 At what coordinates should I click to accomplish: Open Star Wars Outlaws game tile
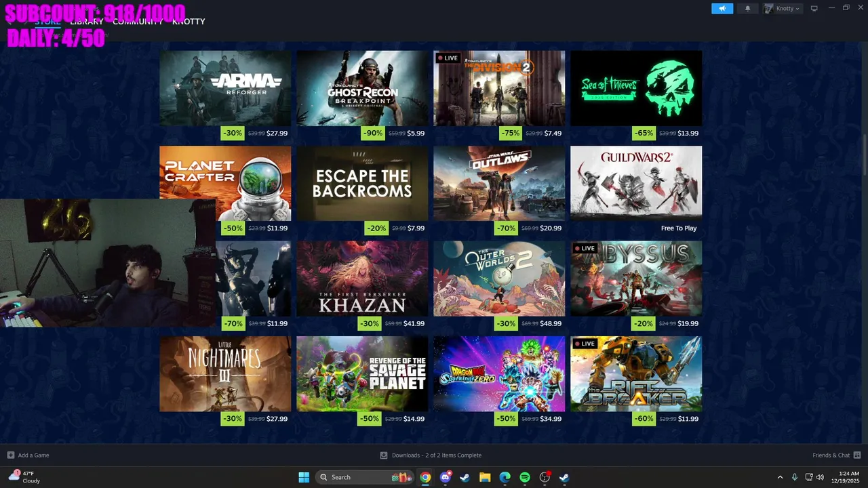499,183
